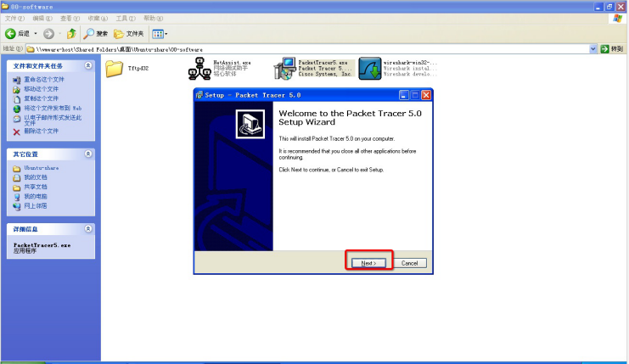Go up one folder level icon

[71, 34]
